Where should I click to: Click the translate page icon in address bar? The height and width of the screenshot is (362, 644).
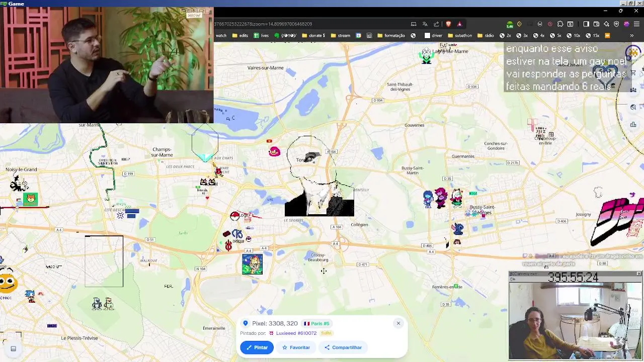(x=425, y=24)
